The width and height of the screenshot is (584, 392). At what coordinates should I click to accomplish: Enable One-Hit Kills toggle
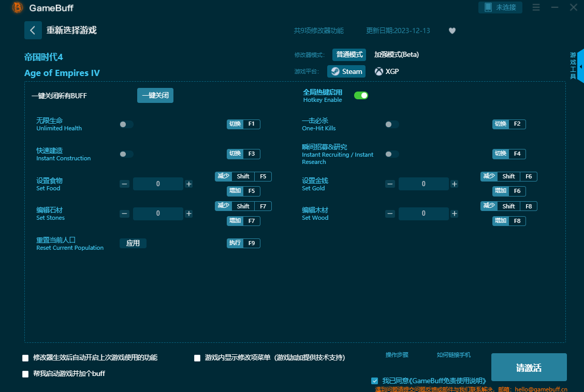392,124
